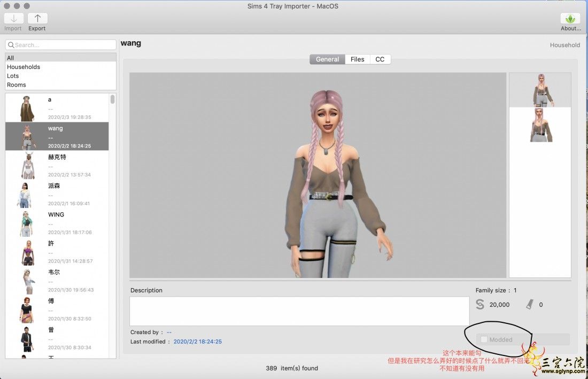Click the date 2020/1/30 8:30:34
Image resolution: width=588 pixels, height=379 pixels.
pos(69,347)
